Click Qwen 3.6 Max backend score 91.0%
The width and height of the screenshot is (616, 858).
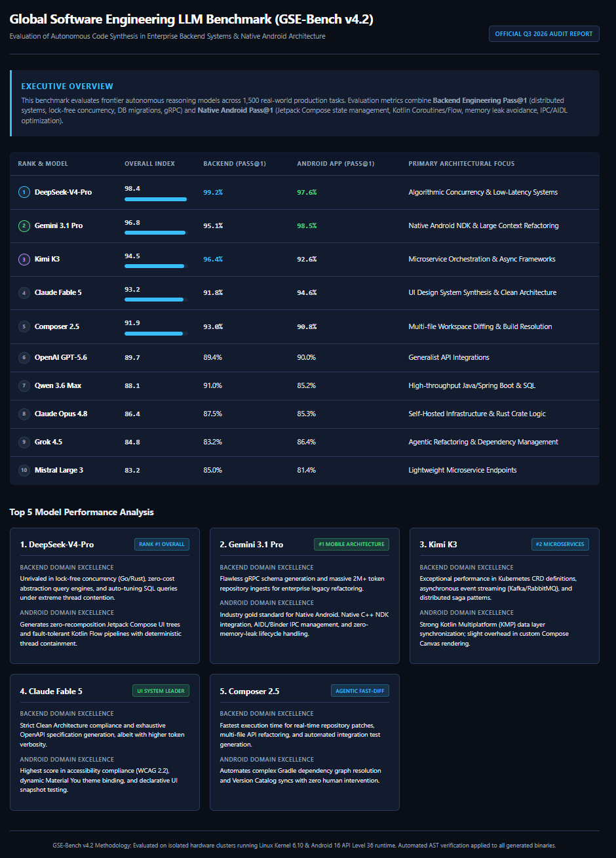[213, 385]
